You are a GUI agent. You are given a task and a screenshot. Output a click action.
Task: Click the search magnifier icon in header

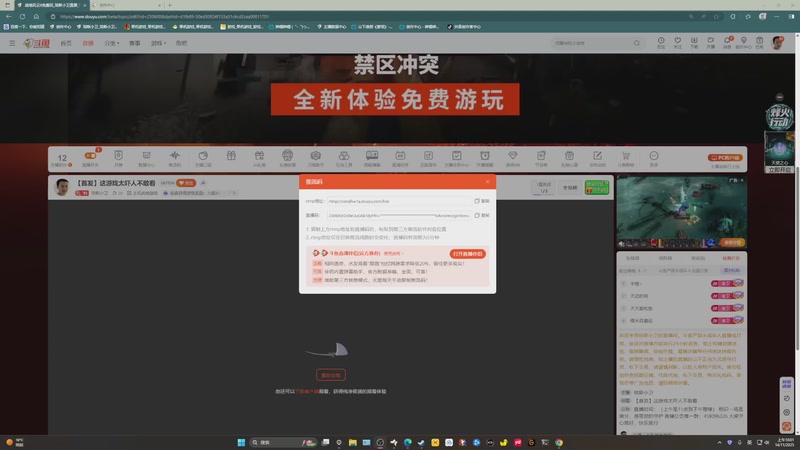click(637, 43)
